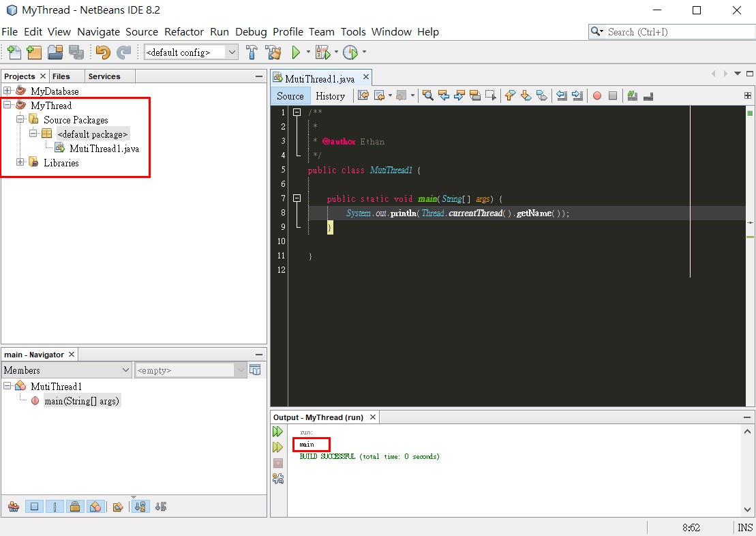This screenshot has height=536, width=756.
Task: Expand the Libraries tree node
Action: 20,162
